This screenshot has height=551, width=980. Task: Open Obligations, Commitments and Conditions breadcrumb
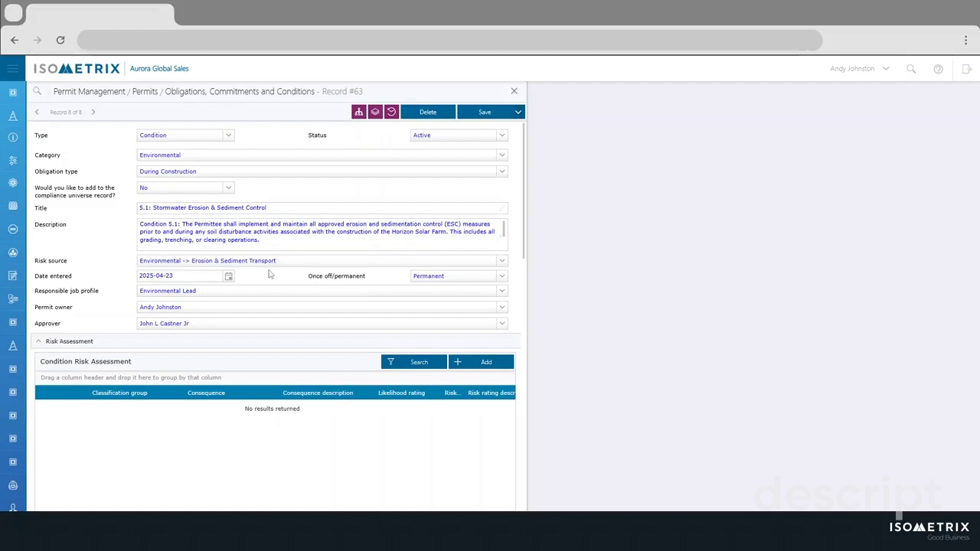pyautogui.click(x=240, y=91)
